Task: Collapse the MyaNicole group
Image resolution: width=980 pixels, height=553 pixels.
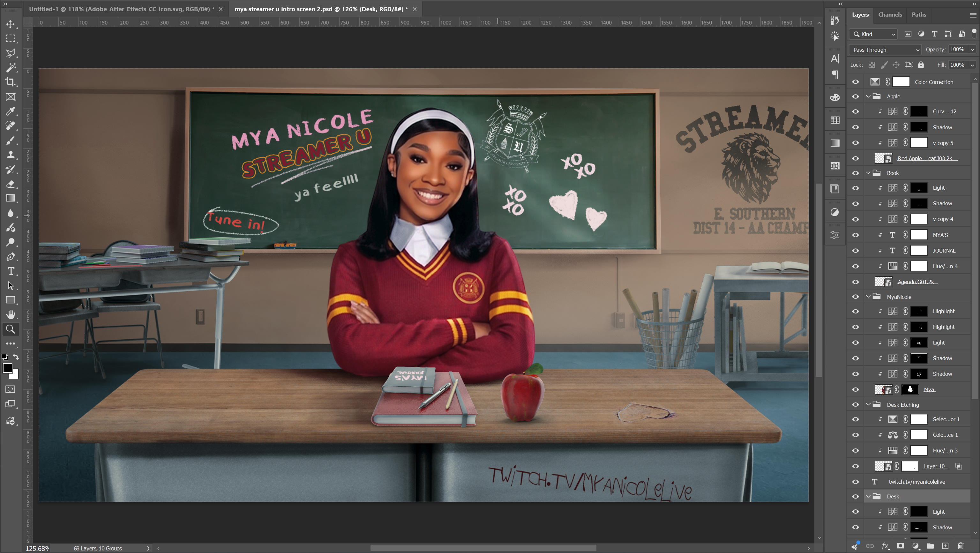Action: click(868, 297)
